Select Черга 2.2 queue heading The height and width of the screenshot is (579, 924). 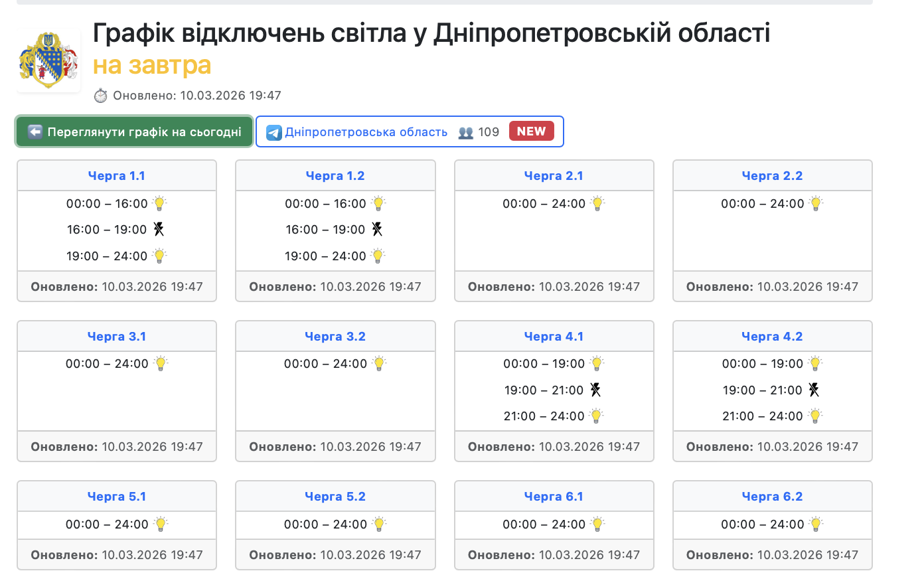772,176
